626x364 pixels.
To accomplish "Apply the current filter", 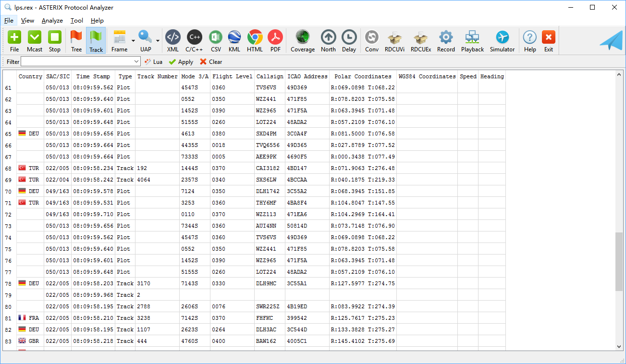I will pyautogui.click(x=181, y=61).
